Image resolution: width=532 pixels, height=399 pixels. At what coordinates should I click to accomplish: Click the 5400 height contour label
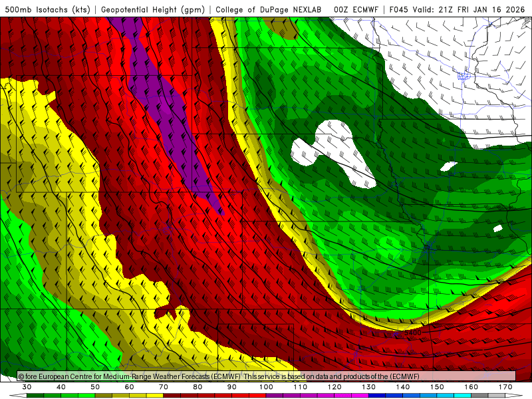pyautogui.click(x=412, y=332)
